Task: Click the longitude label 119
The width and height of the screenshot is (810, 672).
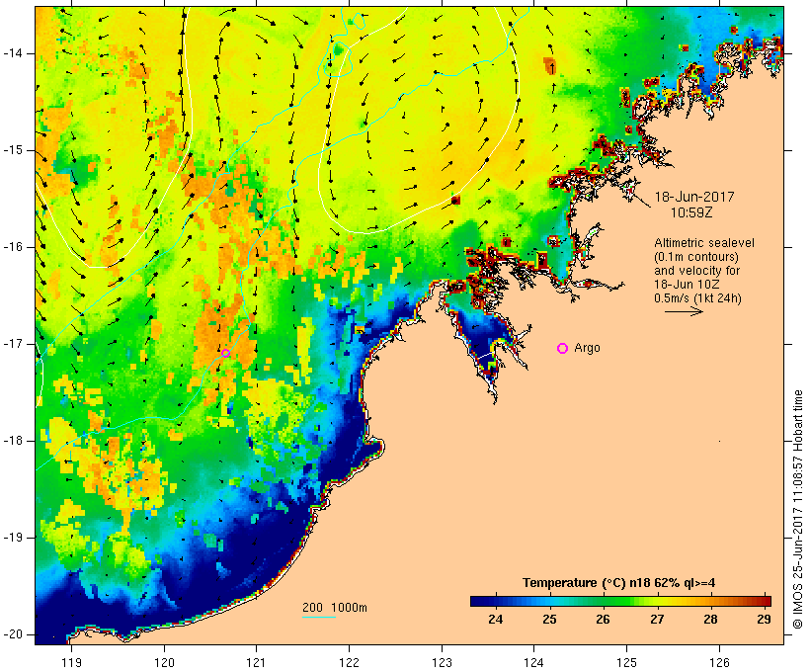Action: point(71,663)
